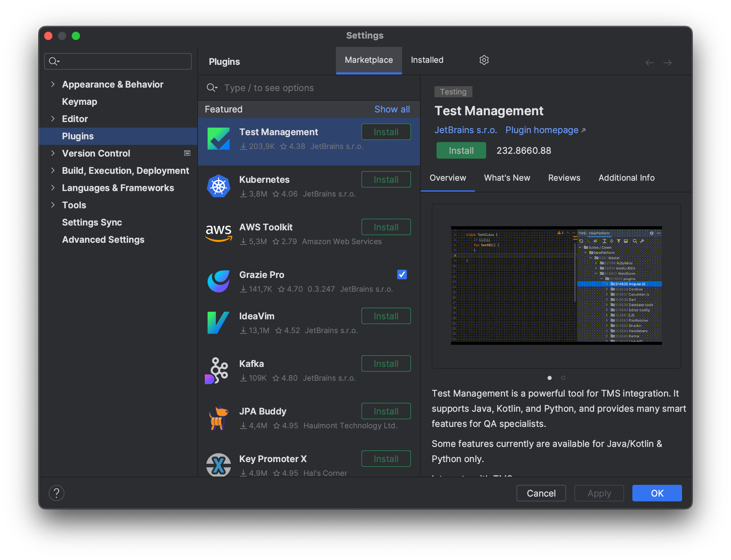Open the JetBrains s.r.o. vendor link
This screenshot has width=731, height=560.
pyautogui.click(x=465, y=130)
